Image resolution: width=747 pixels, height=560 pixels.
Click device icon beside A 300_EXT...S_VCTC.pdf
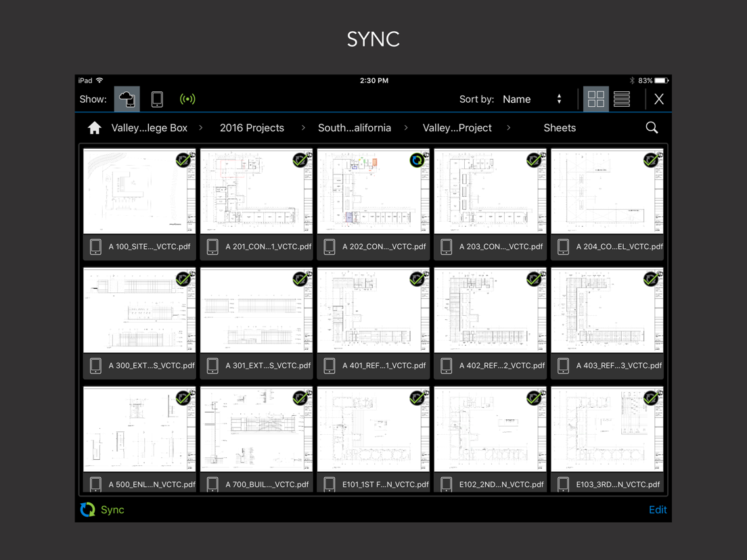(x=96, y=366)
